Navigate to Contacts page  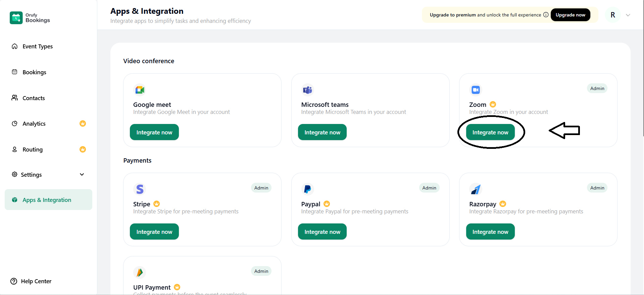tap(34, 98)
